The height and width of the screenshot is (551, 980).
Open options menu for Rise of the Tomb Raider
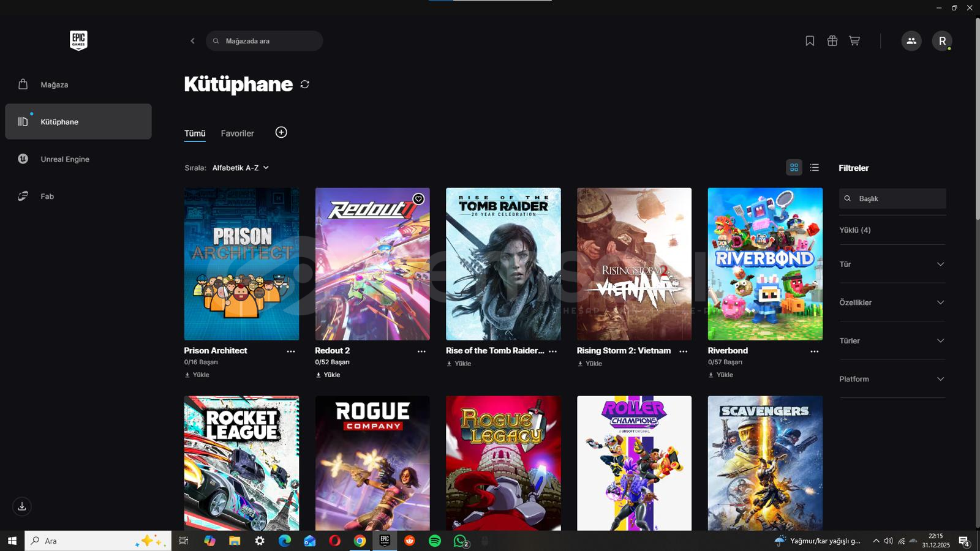pos(552,351)
